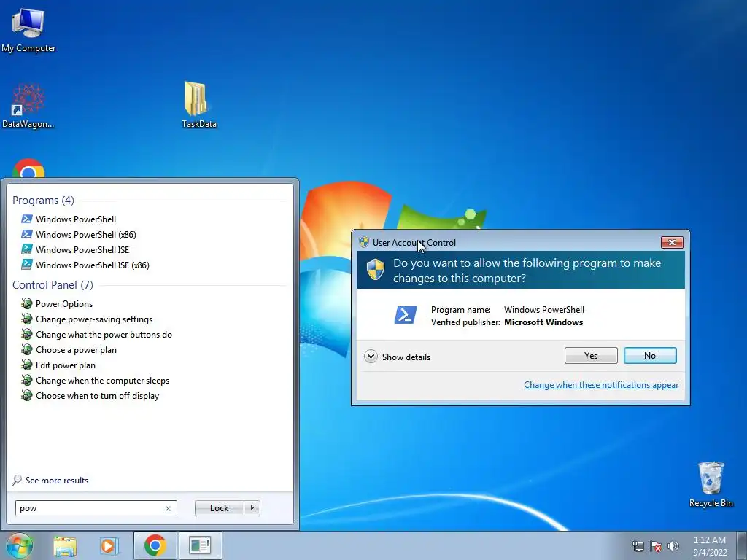Click the Lock button

pyautogui.click(x=219, y=508)
